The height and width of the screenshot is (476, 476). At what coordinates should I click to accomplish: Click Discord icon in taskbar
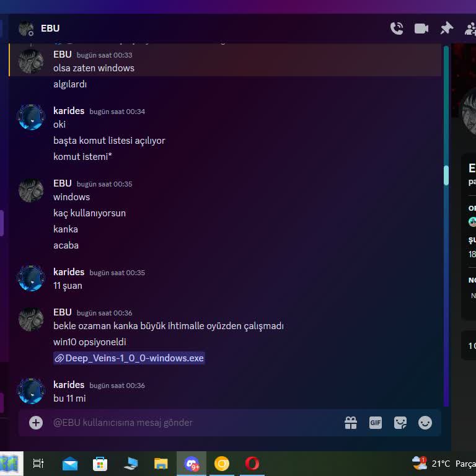(x=192, y=464)
